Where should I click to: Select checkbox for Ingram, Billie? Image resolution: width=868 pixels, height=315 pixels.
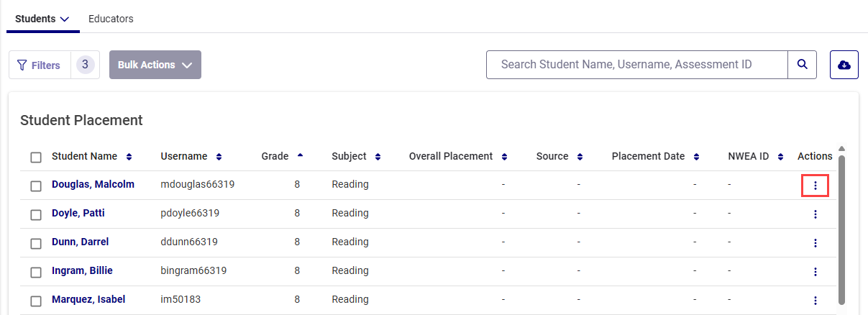tap(36, 273)
